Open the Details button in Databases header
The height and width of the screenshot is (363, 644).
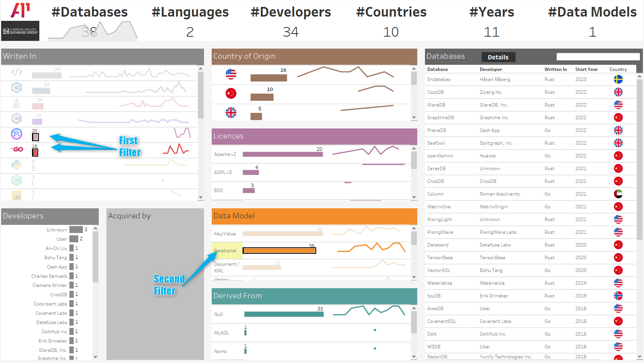pos(498,57)
